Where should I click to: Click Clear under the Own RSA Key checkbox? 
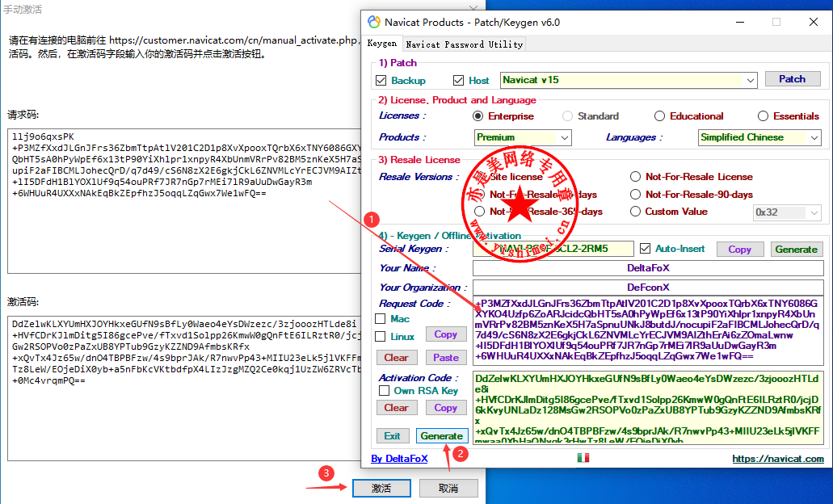tap(397, 407)
